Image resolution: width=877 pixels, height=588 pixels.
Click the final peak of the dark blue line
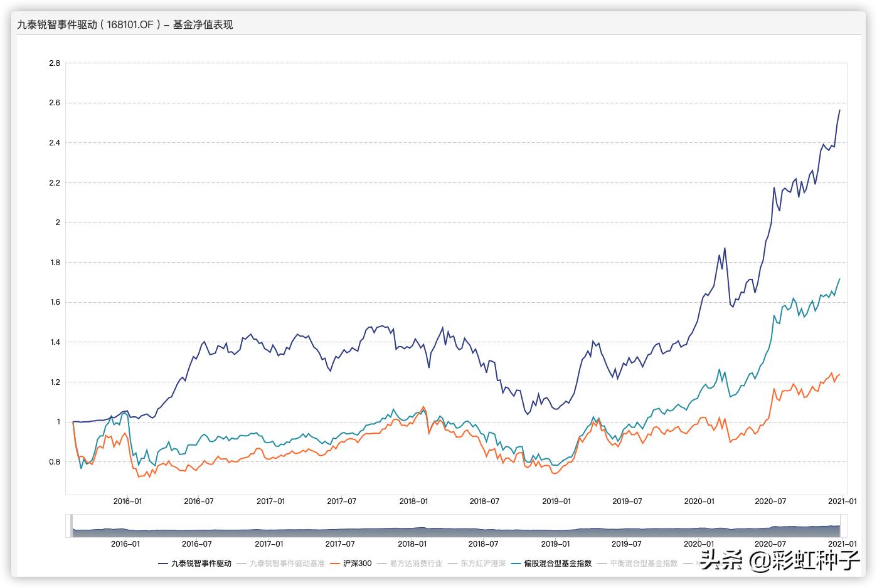pyautogui.click(x=839, y=110)
